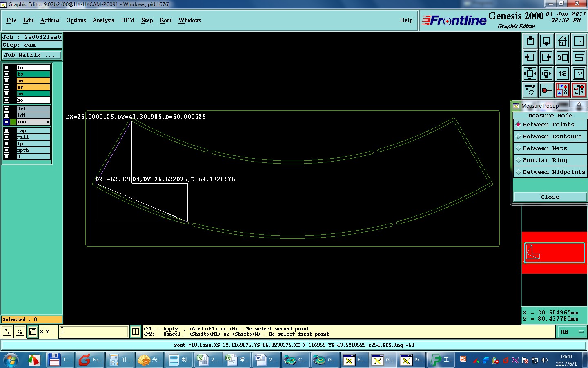
Task: Open the Edit menu
Action: pos(29,20)
